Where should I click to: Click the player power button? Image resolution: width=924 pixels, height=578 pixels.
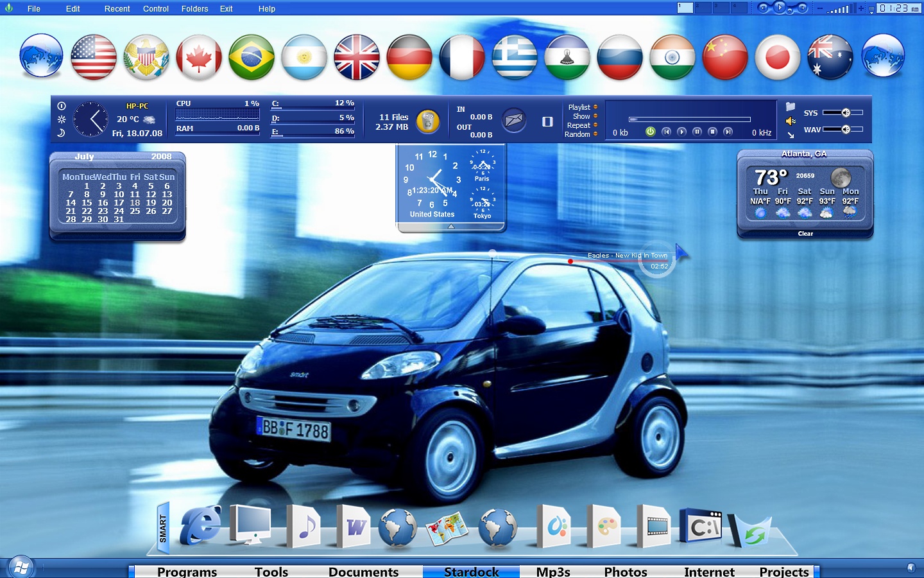(650, 132)
